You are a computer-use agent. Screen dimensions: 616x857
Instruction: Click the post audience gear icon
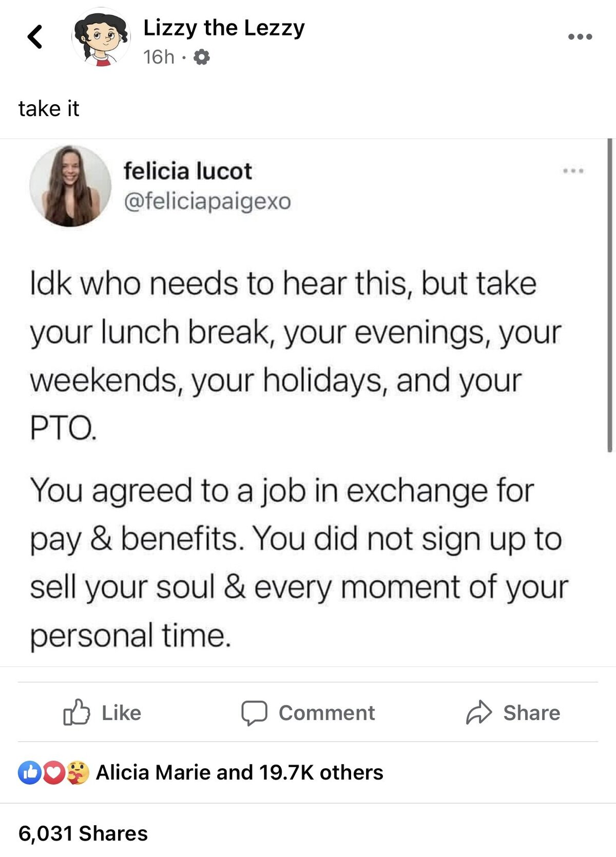201,57
